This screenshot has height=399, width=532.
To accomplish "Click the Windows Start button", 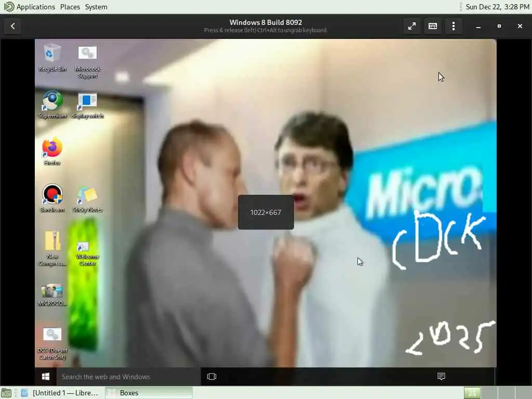I will coord(46,377).
